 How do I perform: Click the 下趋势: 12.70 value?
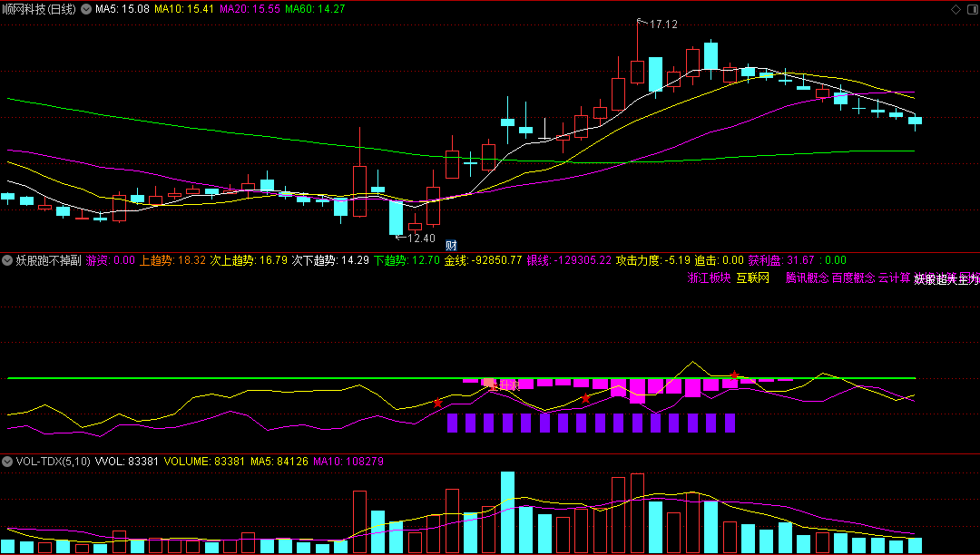[x=407, y=260]
